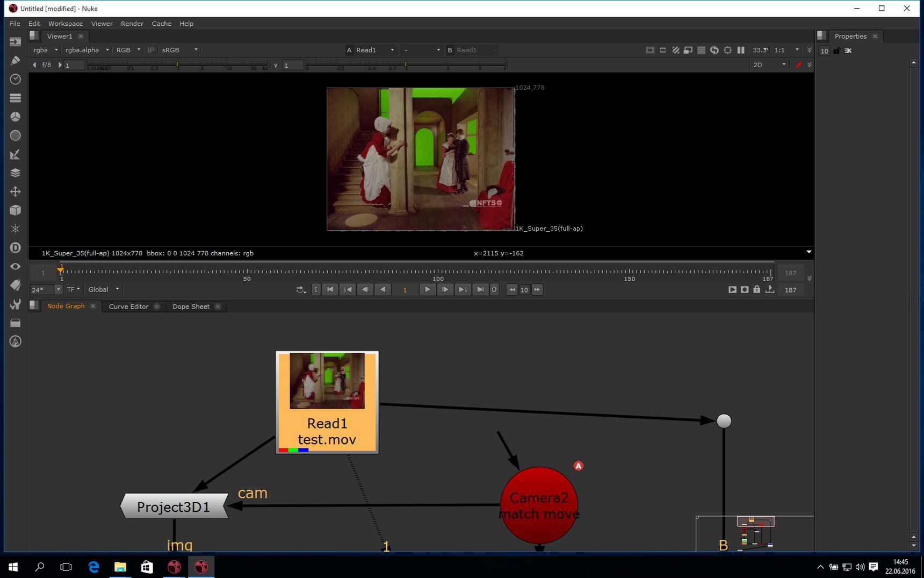The width and height of the screenshot is (924, 578).
Task: Open the 3D nodes cube menu
Action: (15, 210)
